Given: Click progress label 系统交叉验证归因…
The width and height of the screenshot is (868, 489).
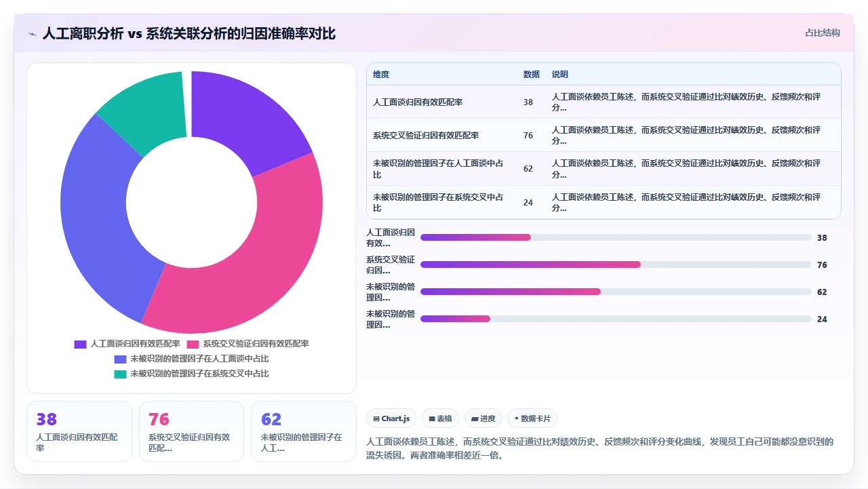Looking at the screenshot, I should 391,265.
